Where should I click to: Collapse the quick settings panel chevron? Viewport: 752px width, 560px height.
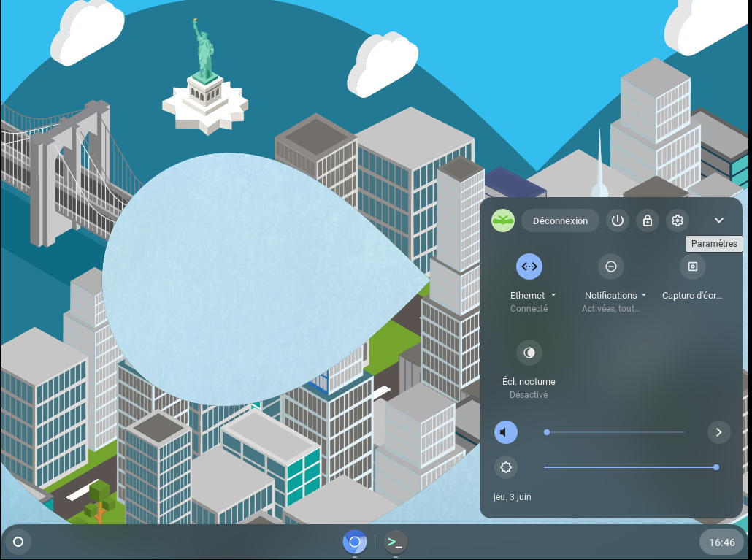pos(719,220)
